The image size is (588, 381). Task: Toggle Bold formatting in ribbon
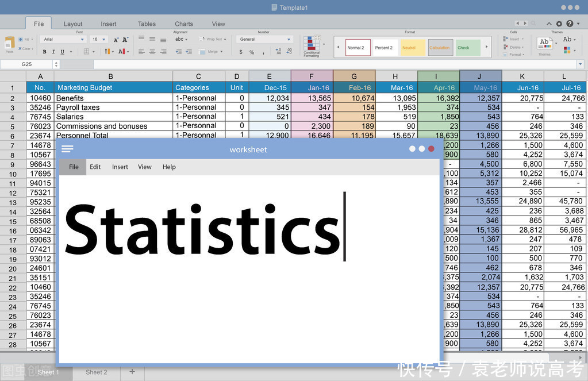pos(44,52)
